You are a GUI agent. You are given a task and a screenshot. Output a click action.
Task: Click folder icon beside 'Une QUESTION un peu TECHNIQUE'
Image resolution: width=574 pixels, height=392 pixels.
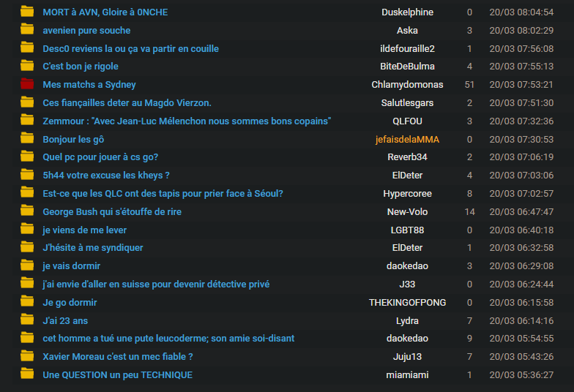(28, 374)
